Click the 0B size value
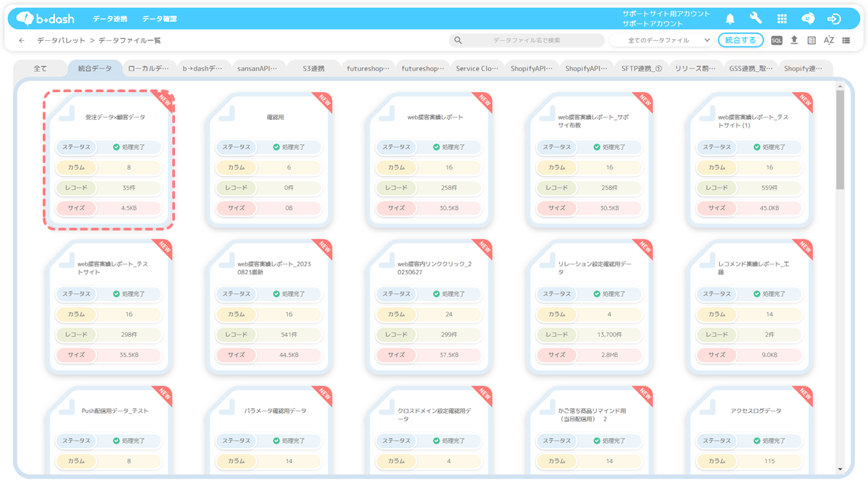The width and height of the screenshot is (868, 488). tap(289, 208)
